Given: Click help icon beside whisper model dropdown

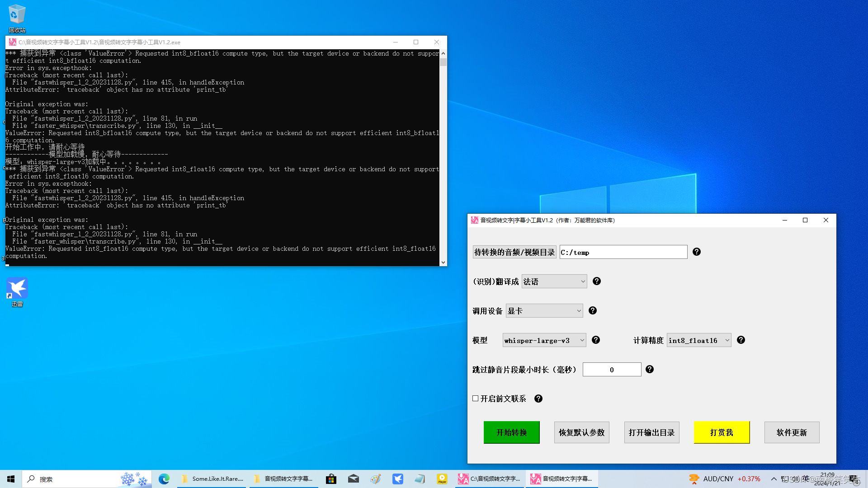Looking at the screenshot, I should 595,340.
